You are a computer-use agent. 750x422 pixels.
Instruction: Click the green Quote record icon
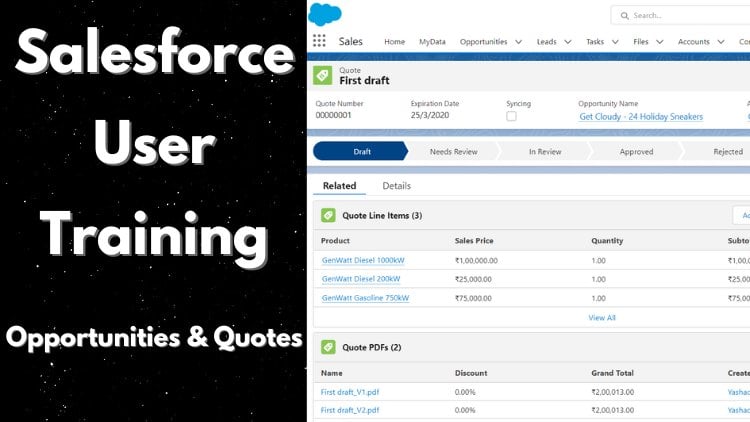click(322, 75)
